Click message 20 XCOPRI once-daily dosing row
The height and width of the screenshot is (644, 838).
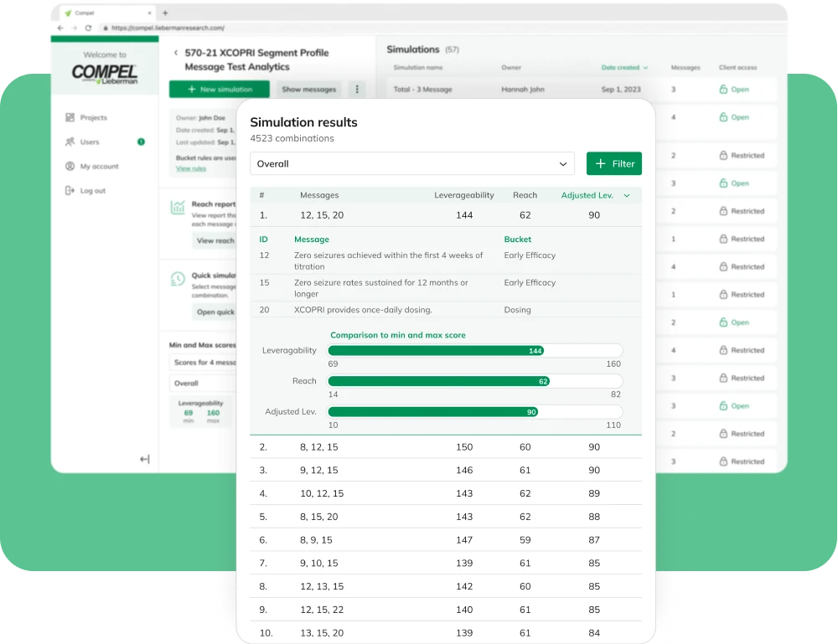click(x=446, y=310)
